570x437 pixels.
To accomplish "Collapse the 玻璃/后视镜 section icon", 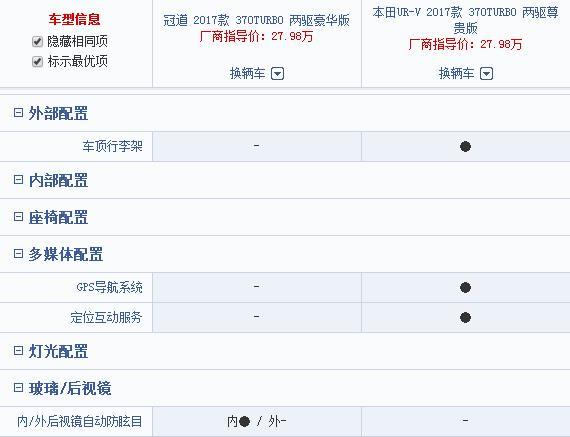I will click(x=18, y=388).
